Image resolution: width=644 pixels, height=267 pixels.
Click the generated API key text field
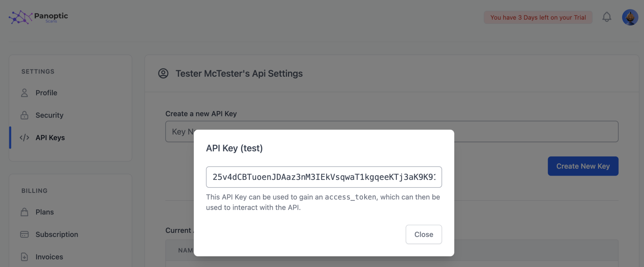point(324,177)
